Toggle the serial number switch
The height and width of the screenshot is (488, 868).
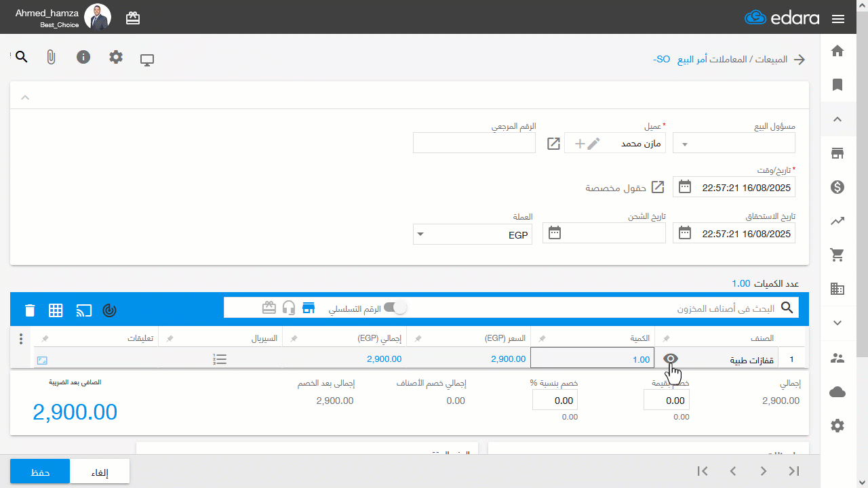(395, 308)
